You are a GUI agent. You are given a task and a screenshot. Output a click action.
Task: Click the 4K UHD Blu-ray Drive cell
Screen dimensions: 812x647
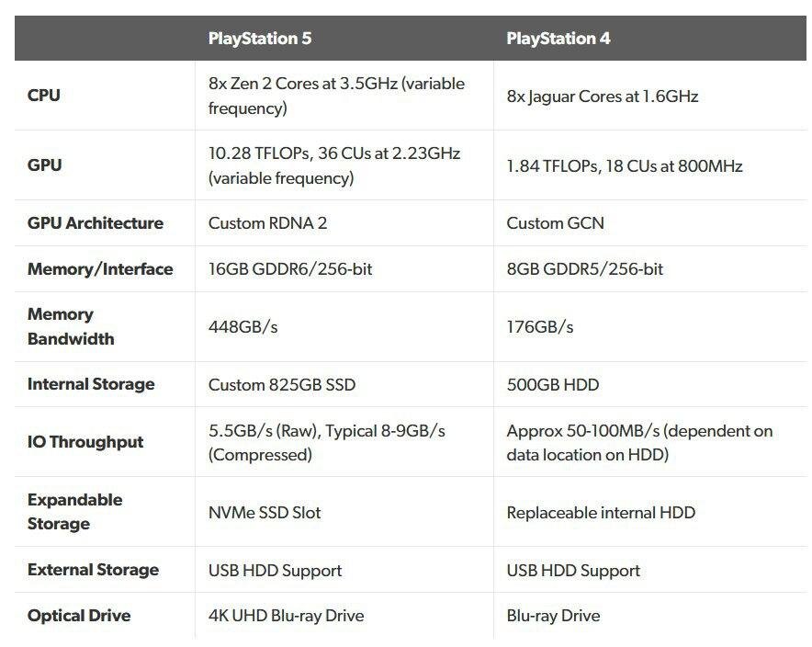click(287, 616)
